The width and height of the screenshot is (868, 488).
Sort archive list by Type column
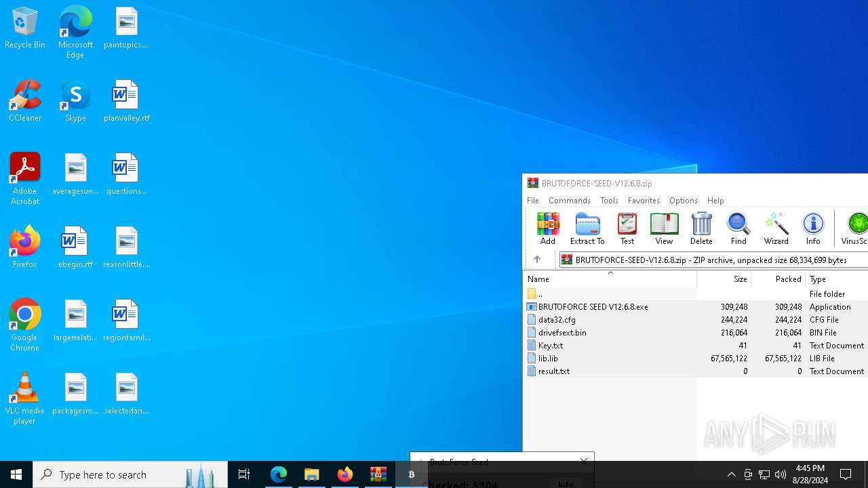[x=837, y=279]
